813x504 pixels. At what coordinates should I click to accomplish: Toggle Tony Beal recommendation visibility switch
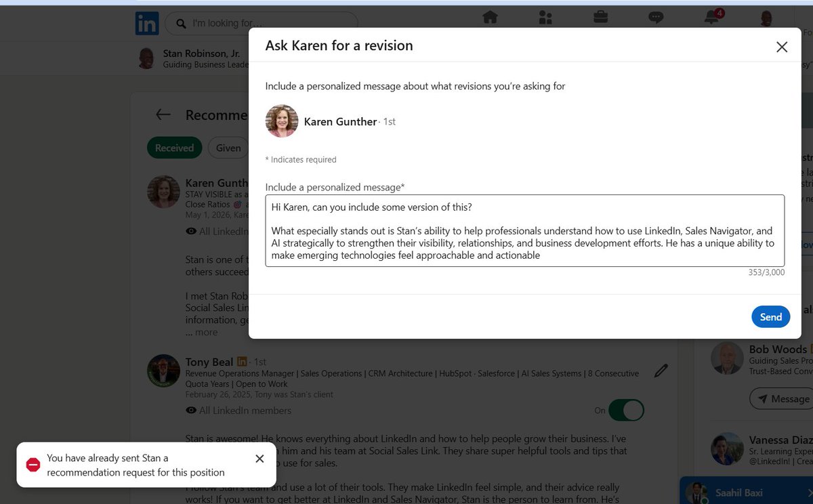(626, 410)
